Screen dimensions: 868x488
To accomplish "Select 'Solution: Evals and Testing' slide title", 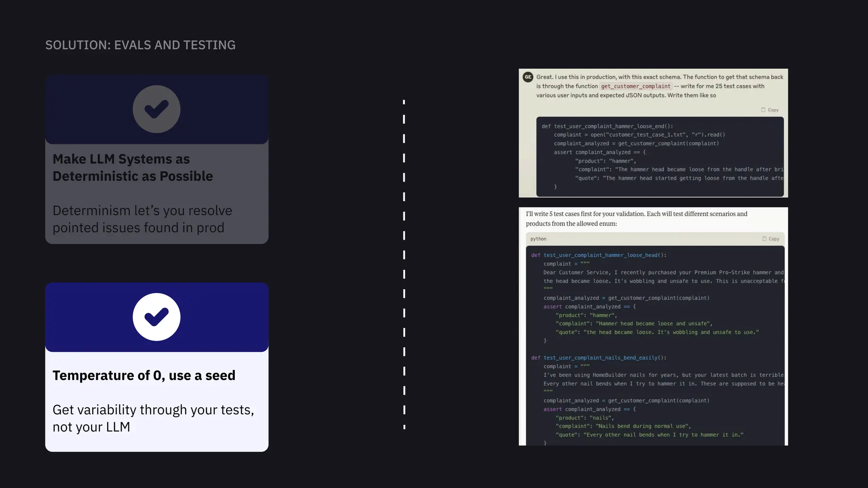I will point(140,45).
